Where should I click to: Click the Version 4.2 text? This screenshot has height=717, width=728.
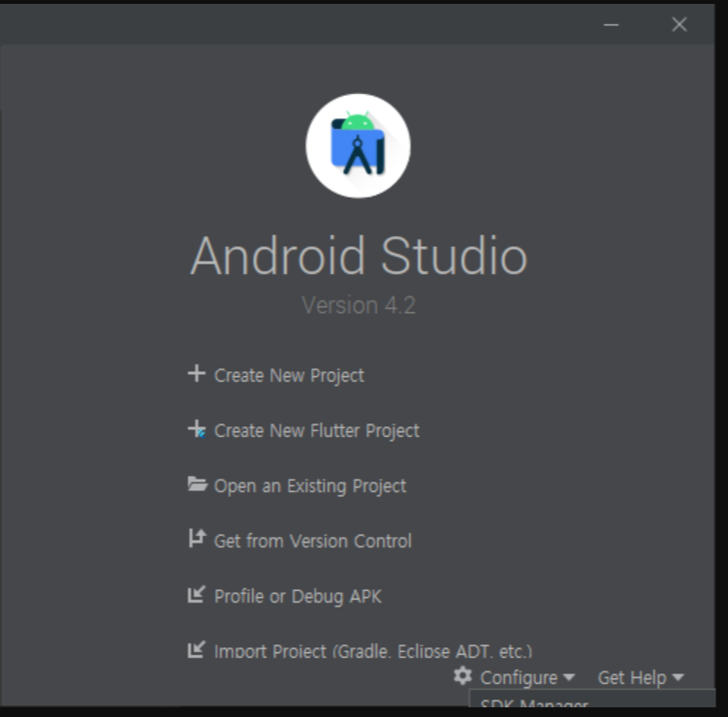(359, 305)
